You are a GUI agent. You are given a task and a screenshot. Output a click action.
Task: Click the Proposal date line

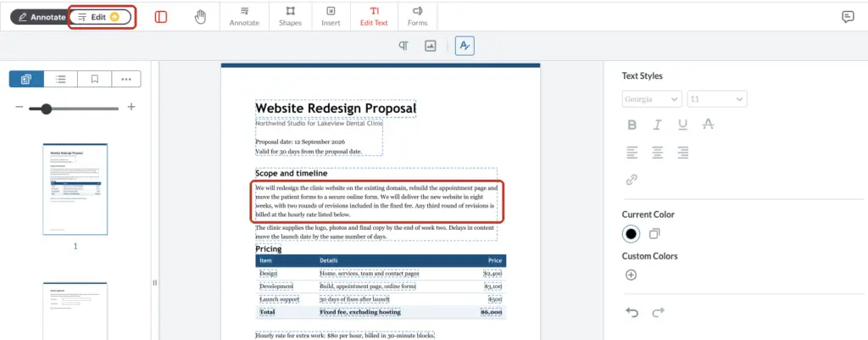point(300,142)
